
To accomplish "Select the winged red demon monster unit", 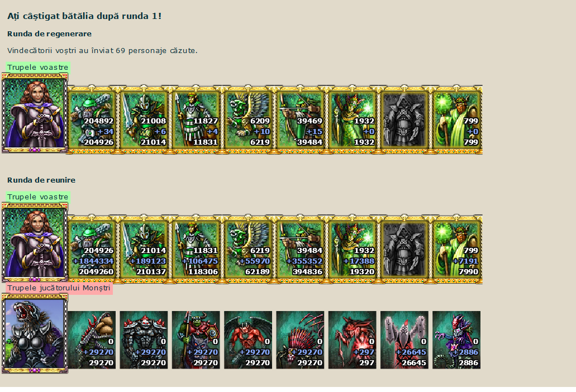I will [248, 340].
